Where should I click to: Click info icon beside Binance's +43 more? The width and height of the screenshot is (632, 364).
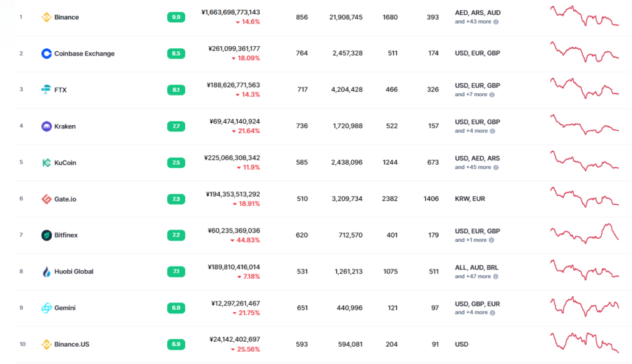coord(496,22)
